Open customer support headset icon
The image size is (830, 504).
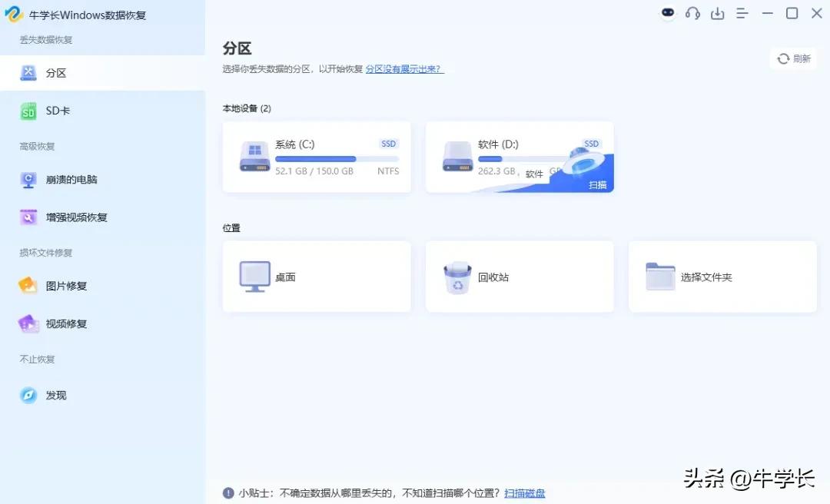(692, 13)
